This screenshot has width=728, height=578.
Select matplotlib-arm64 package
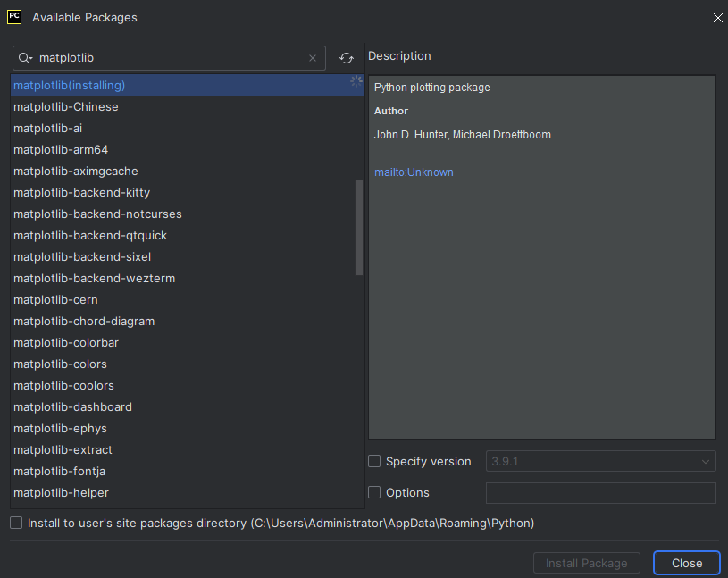click(187, 149)
